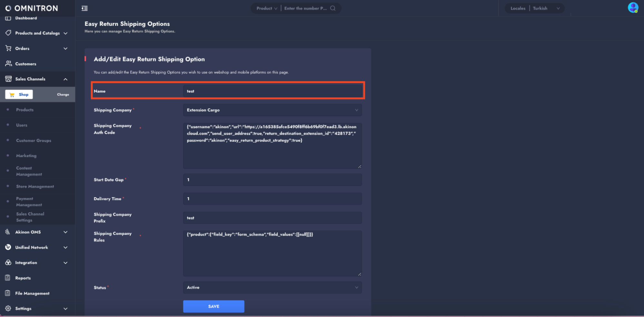
Task: Open the File Management icon
Action: pyautogui.click(x=8, y=293)
